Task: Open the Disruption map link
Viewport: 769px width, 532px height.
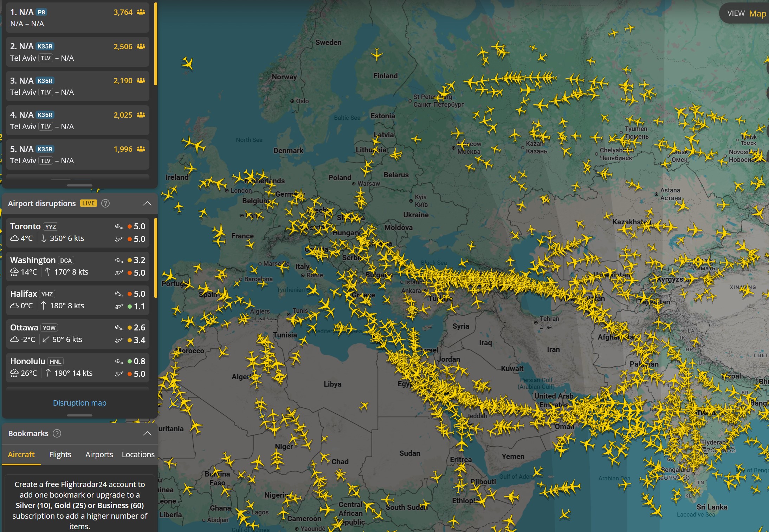Action: (x=79, y=403)
